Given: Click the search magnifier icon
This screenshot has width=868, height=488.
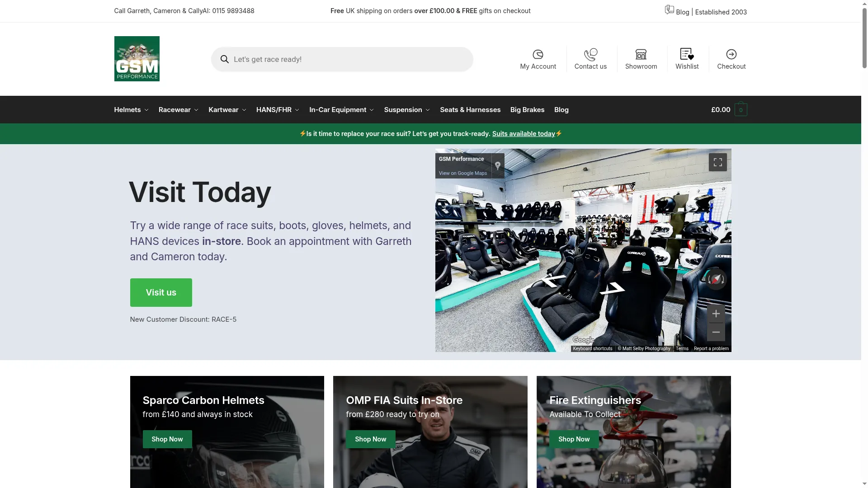Looking at the screenshot, I should coord(224,59).
